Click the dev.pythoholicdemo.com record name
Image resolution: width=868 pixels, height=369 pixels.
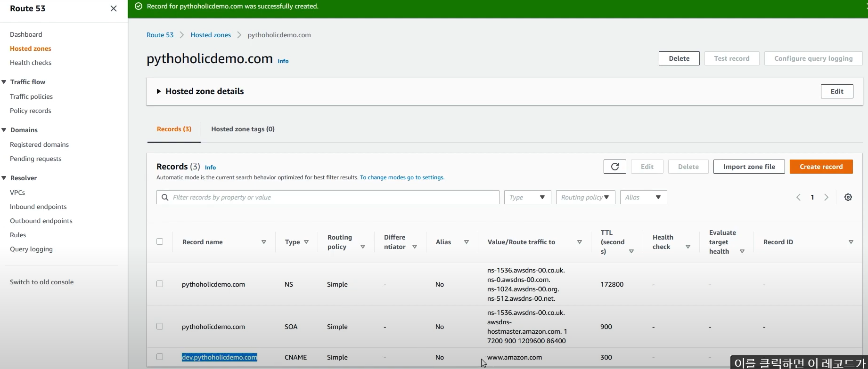click(220, 357)
